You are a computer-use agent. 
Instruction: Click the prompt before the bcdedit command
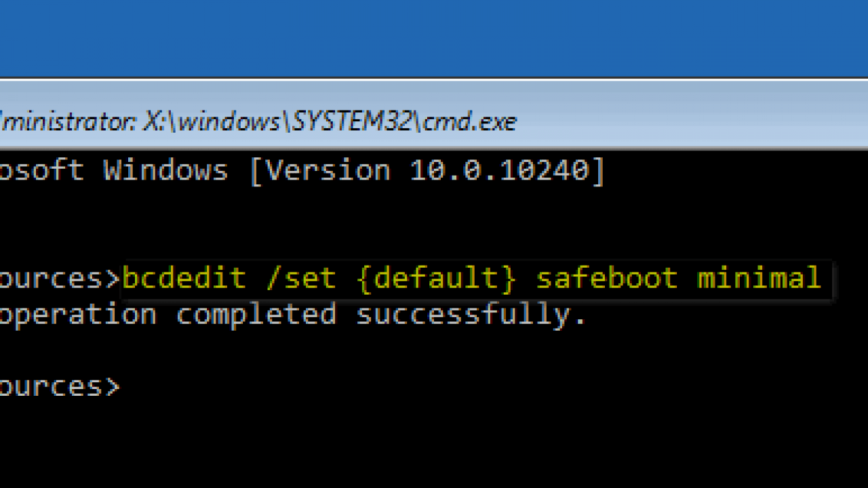(60, 279)
